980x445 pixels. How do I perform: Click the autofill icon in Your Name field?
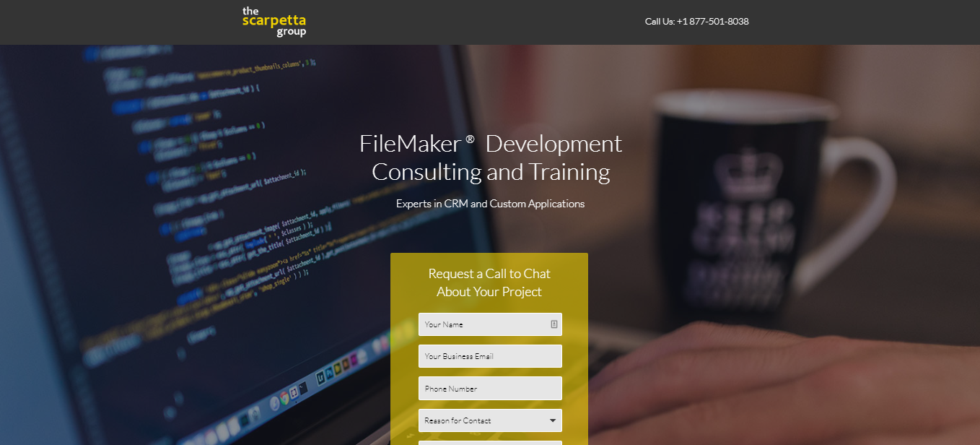[x=554, y=324]
